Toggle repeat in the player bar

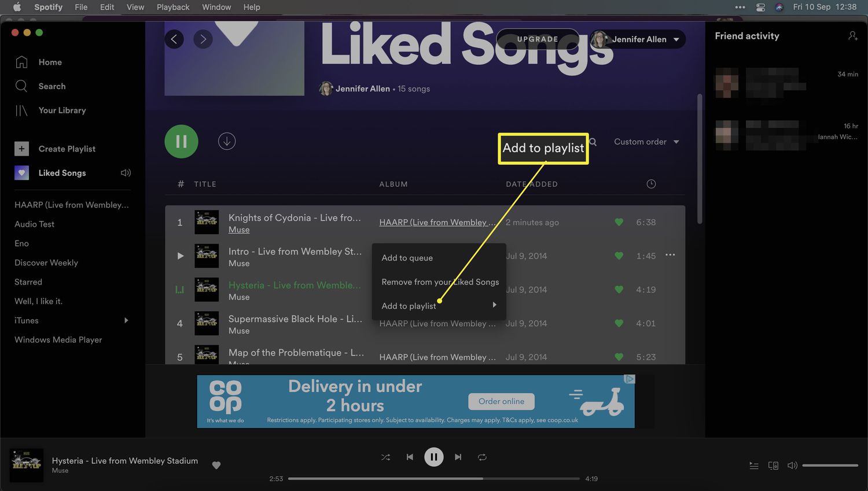(482, 457)
